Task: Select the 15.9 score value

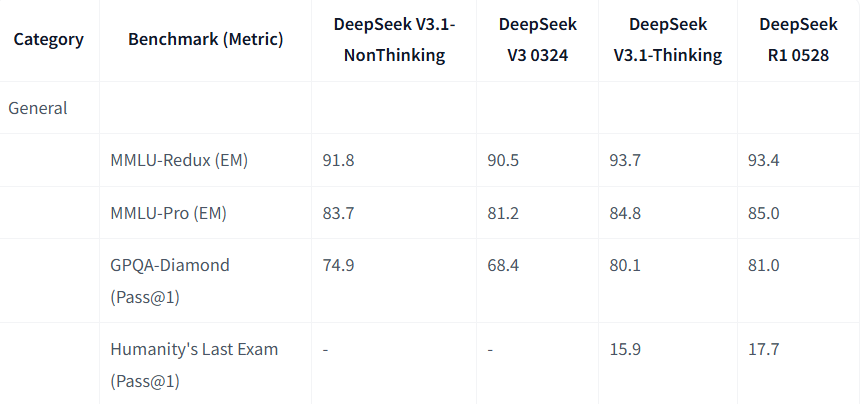Action: (x=626, y=349)
